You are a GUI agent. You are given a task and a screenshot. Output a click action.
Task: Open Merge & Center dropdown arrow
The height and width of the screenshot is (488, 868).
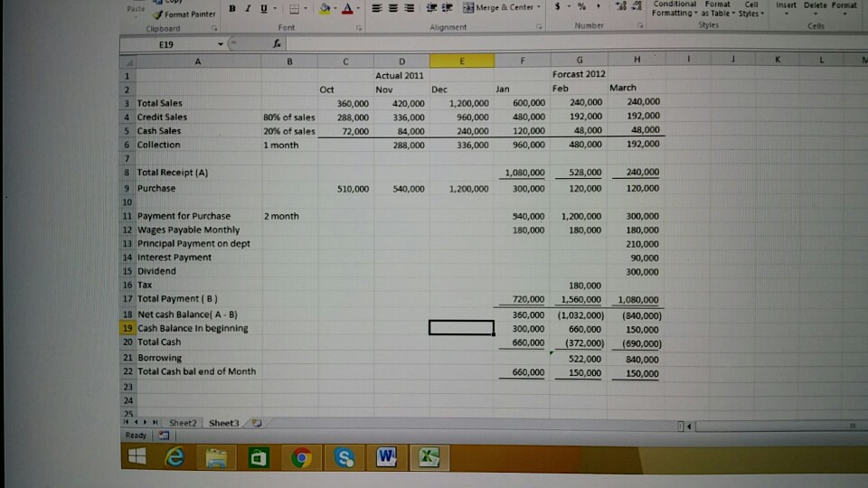[x=539, y=7]
